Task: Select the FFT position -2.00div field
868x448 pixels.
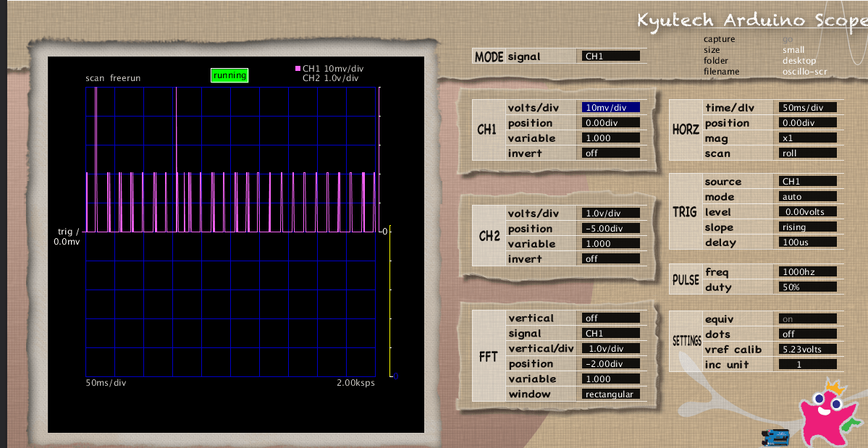Action: tap(610, 364)
